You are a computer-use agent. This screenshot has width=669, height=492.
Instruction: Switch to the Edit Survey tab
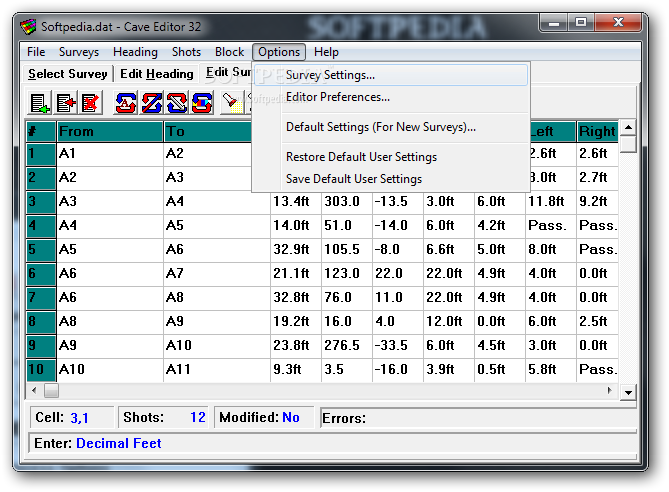point(228,73)
